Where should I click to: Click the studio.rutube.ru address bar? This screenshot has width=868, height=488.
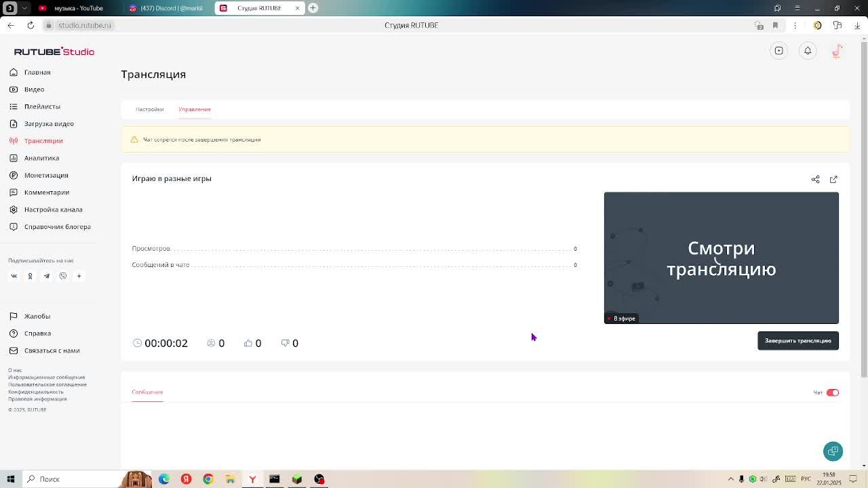85,25
